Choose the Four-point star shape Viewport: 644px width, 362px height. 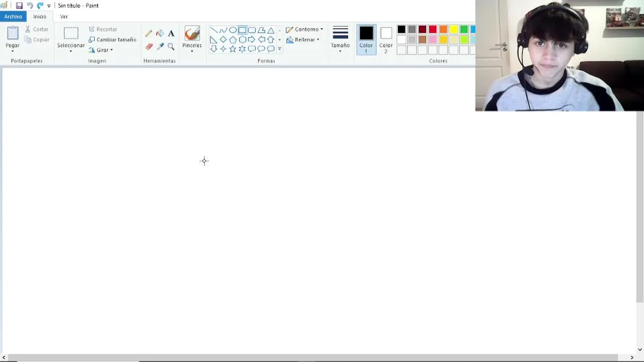click(223, 49)
